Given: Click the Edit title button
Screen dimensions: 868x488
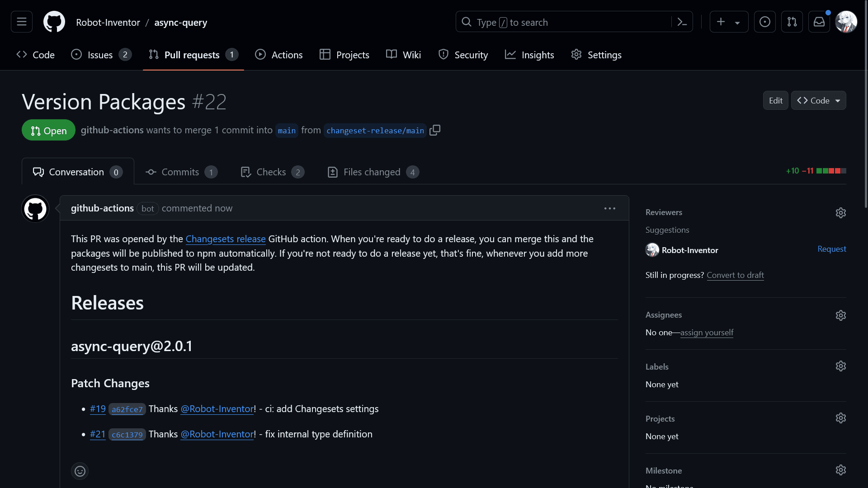Looking at the screenshot, I should point(776,100).
